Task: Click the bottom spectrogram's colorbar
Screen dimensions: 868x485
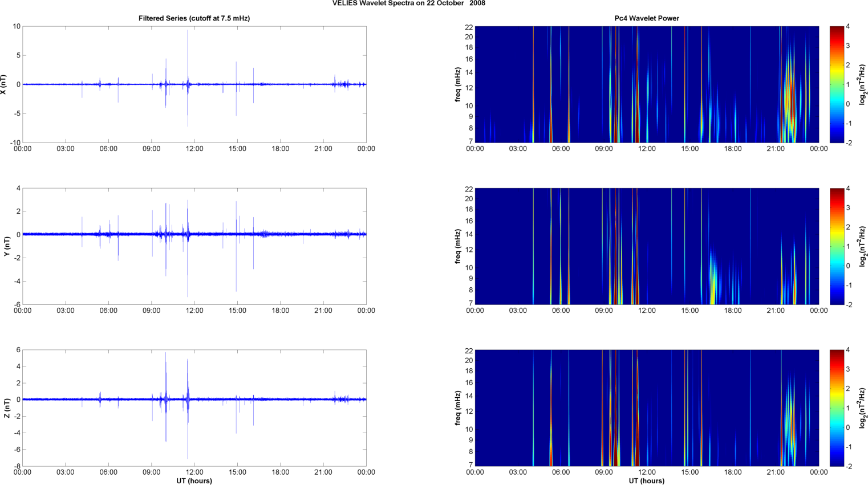Action: point(836,408)
